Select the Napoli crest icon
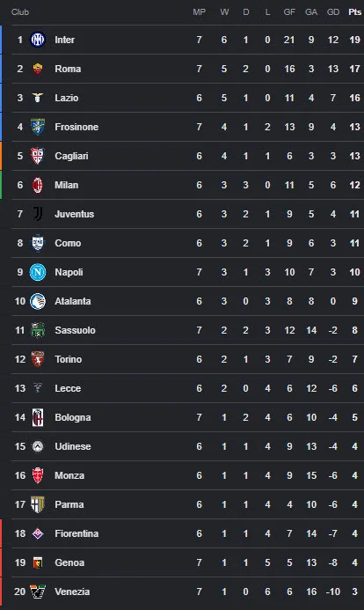This screenshot has height=610, width=364. 38,272
